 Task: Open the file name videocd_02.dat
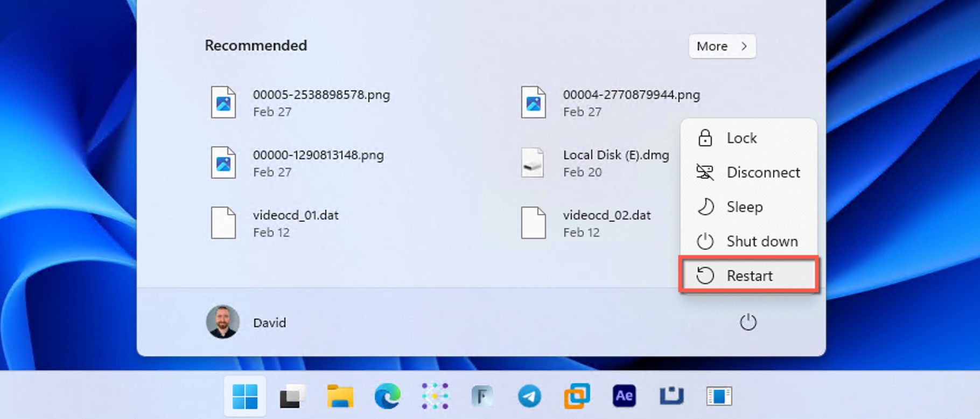coord(607,215)
